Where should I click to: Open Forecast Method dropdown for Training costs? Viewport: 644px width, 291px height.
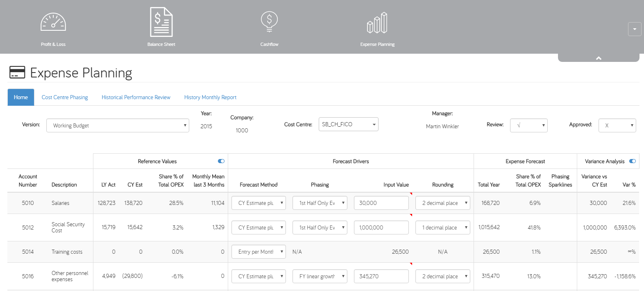pos(259,252)
